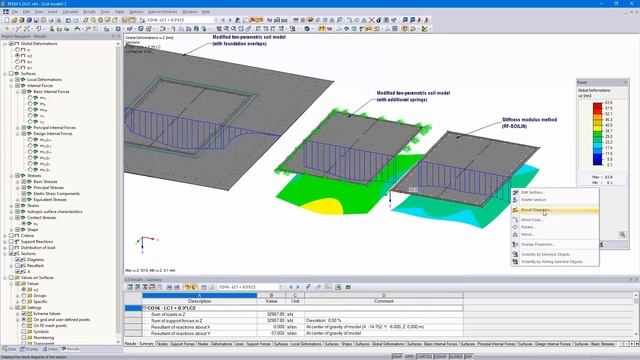This screenshot has height=360, width=640.
Task: Open the Display tab of Project Navigator
Action: pyautogui.click(x=29, y=349)
